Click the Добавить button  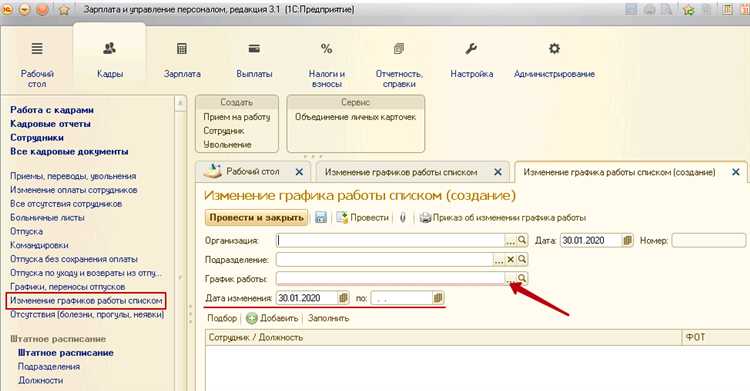coord(272,318)
